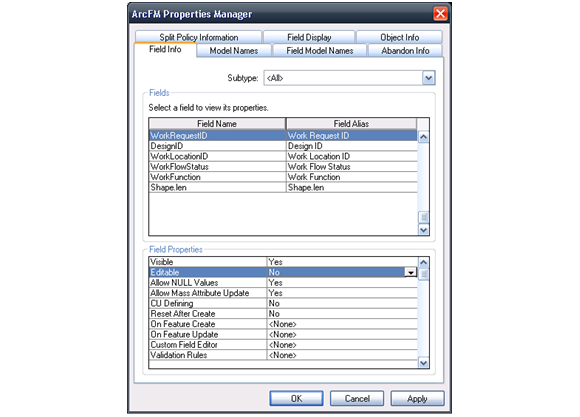The width and height of the screenshot is (580, 417).
Task: Click the <None> value for Validation Rules
Action: [x=342, y=355]
